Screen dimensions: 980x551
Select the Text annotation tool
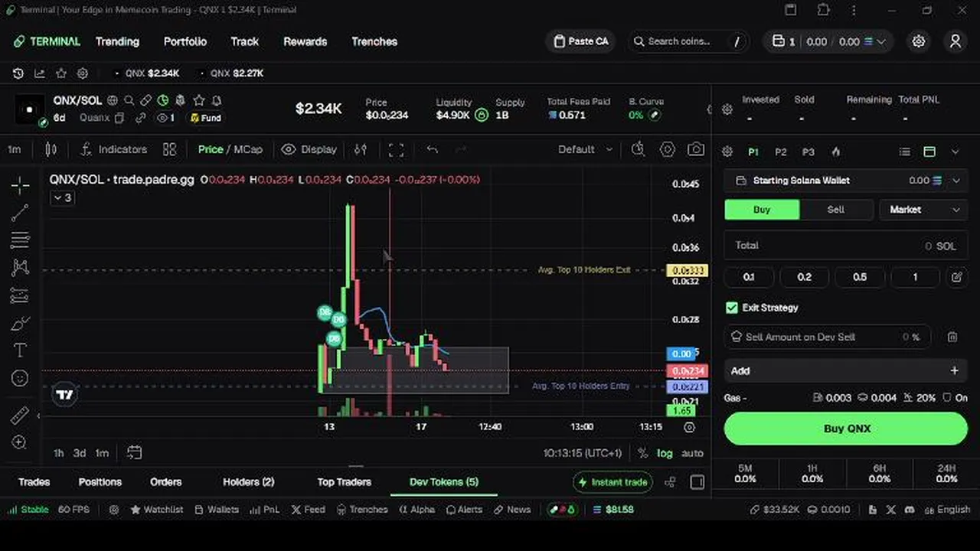(21, 350)
